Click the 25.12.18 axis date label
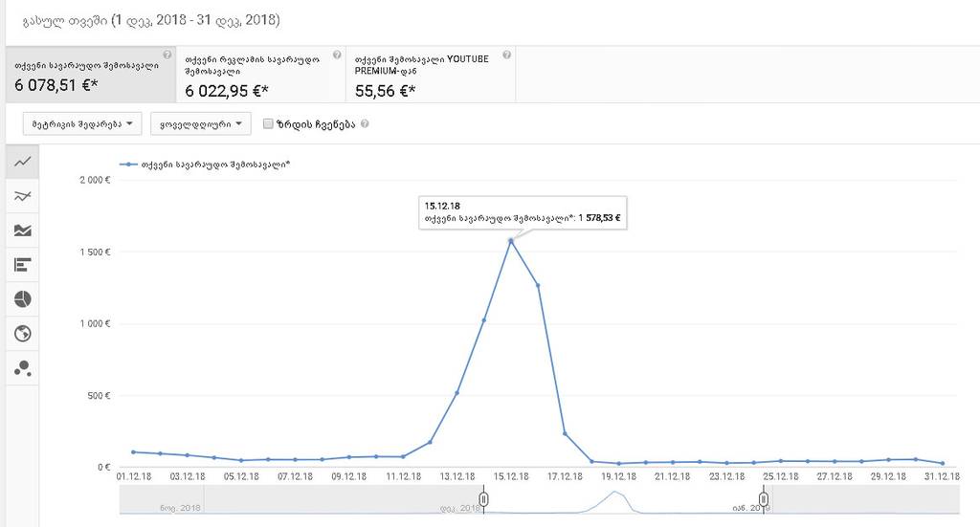Viewport: 980px width, 527px height. tap(781, 476)
